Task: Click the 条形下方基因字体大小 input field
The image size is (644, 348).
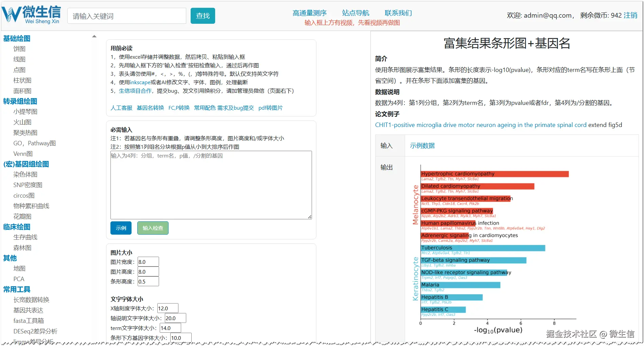Action: (x=181, y=338)
